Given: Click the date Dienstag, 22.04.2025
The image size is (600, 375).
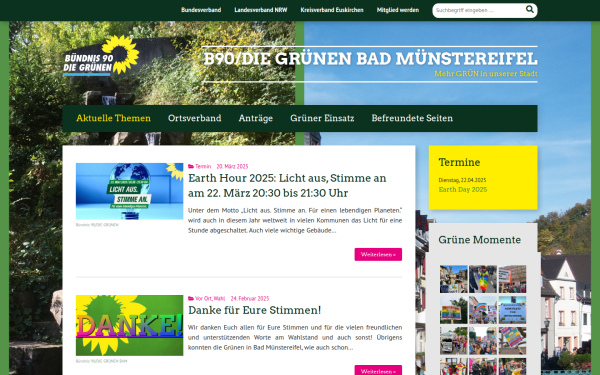Looking at the screenshot, I should tap(462, 180).
